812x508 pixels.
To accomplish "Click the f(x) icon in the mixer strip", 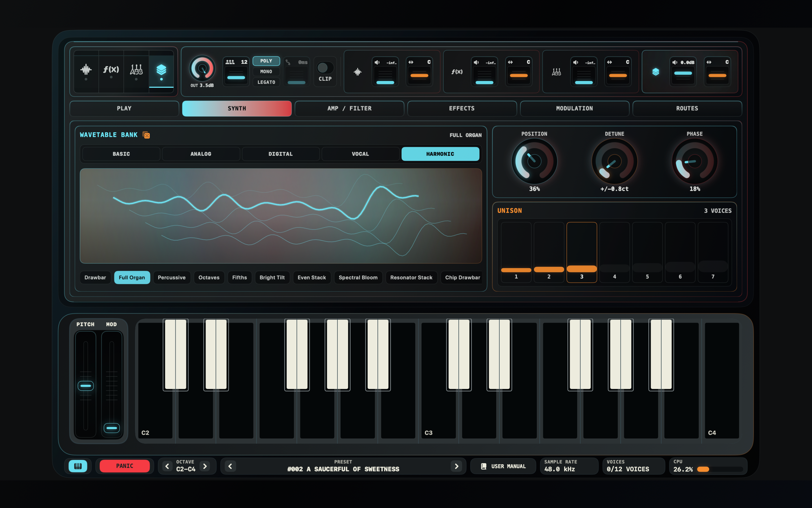I will point(457,72).
